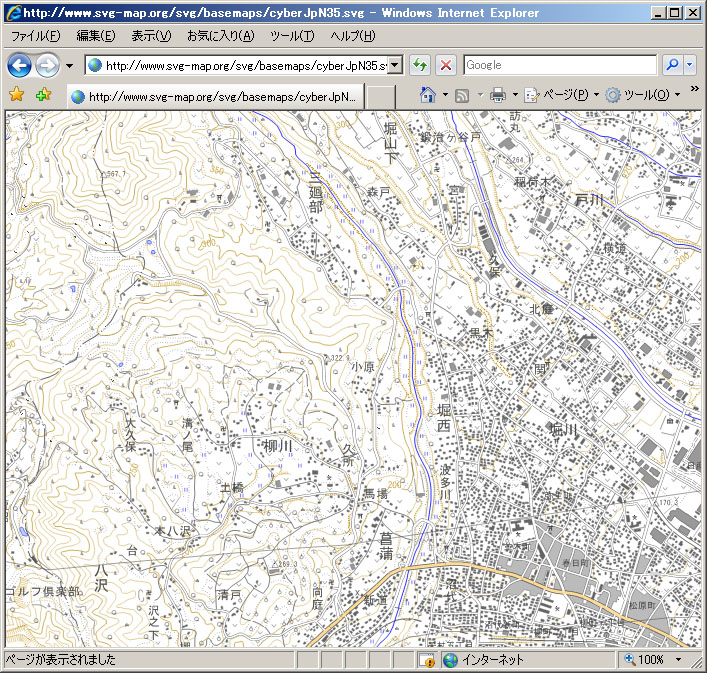The width and height of the screenshot is (707, 673).
Task: Click the red Stop loading icon
Action: [446, 65]
